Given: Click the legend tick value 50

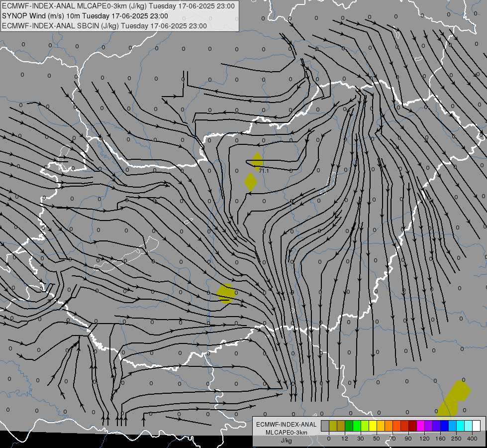Looking at the screenshot, I should [x=377, y=439].
